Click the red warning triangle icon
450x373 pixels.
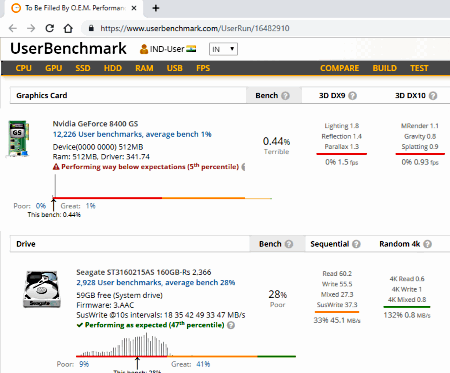56,167
